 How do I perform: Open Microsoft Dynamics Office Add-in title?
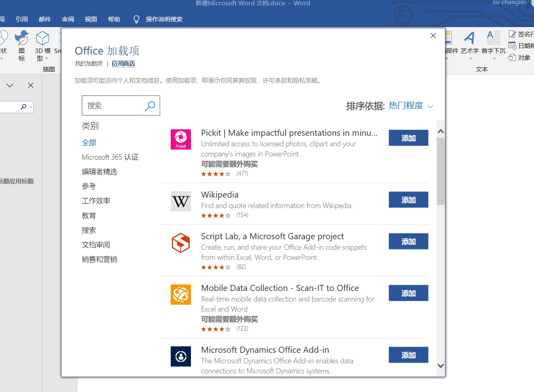265,350
